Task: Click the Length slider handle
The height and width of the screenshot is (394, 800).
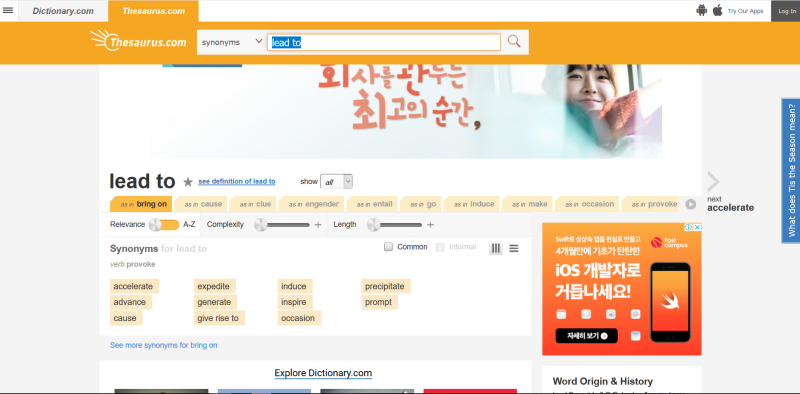Action: pyautogui.click(x=373, y=225)
